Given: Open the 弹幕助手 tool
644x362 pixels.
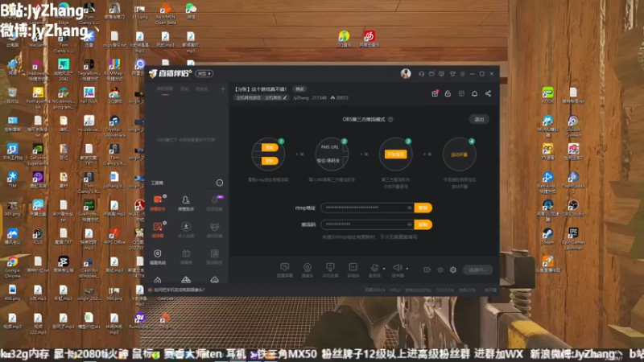Looking at the screenshot, I should 158,204.
